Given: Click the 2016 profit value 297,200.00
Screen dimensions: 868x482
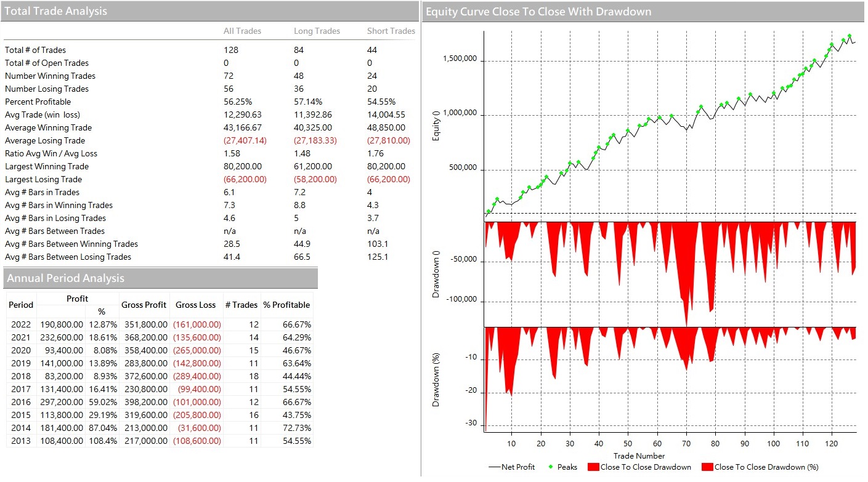Looking at the screenshot, I should (x=62, y=403).
